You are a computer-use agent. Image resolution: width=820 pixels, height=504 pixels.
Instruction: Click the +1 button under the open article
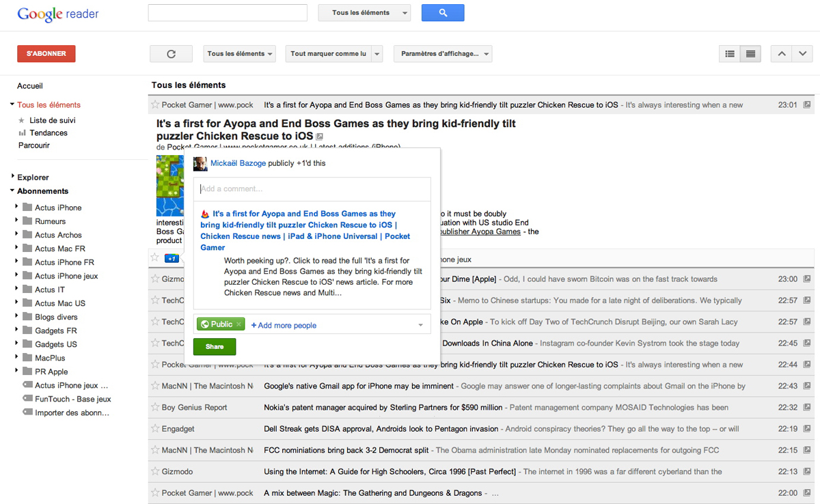pyautogui.click(x=172, y=258)
